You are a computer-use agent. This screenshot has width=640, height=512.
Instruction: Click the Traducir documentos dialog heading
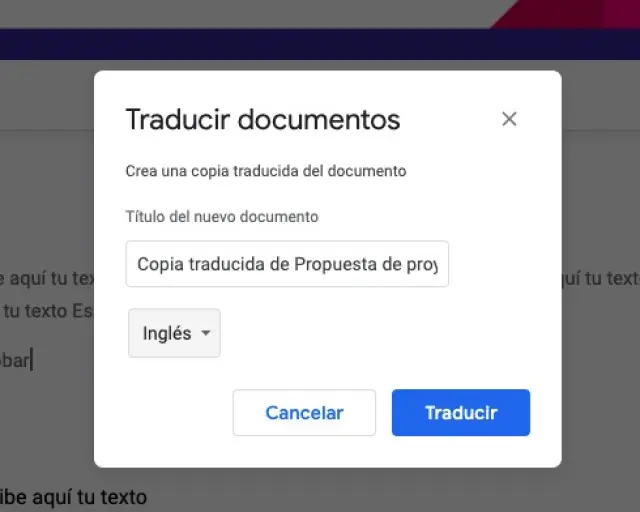263,120
